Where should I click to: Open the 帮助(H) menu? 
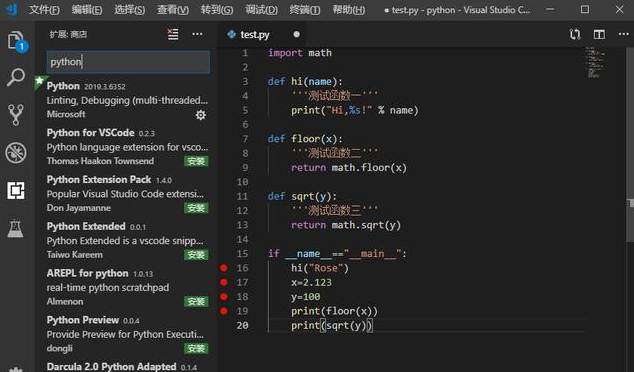(349, 9)
